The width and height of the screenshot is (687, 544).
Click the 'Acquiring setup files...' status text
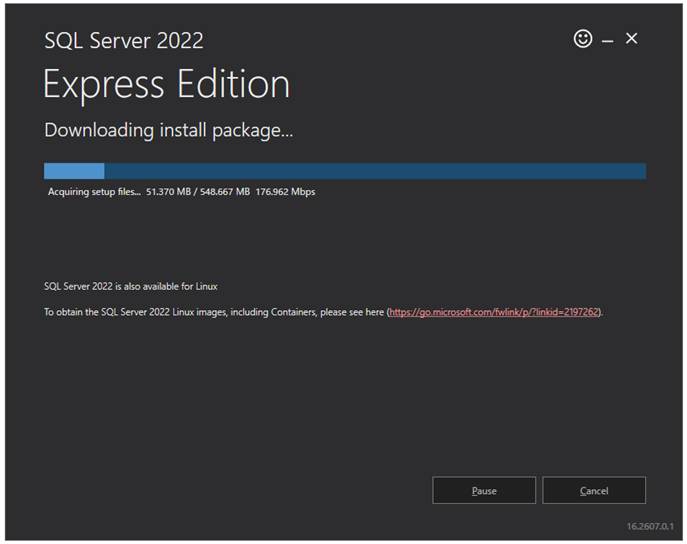coord(94,192)
